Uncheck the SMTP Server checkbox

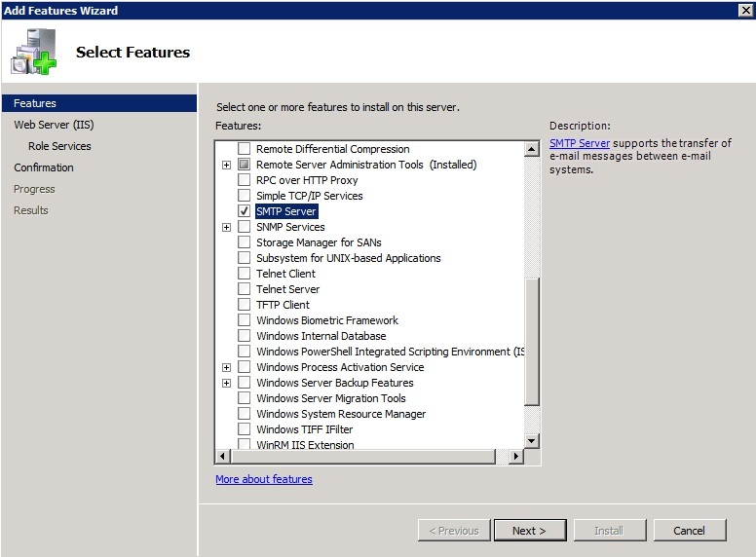click(x=245, y=211)
